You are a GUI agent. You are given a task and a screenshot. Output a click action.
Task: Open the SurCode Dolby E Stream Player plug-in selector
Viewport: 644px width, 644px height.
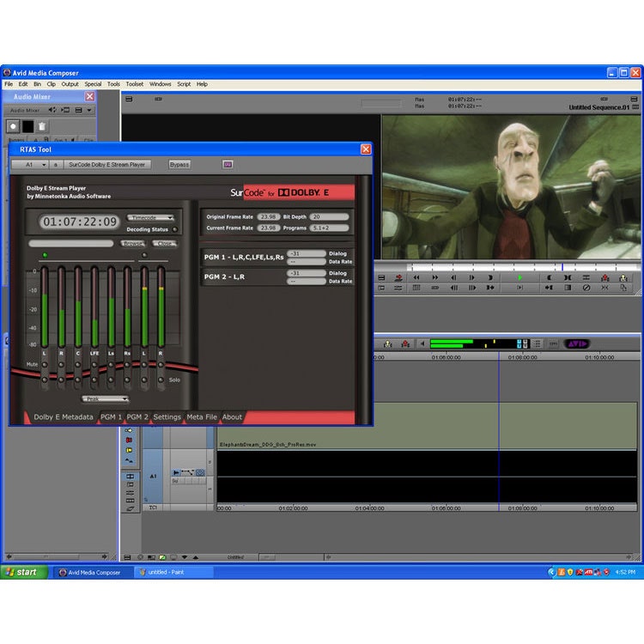click(x=107, y=164)
